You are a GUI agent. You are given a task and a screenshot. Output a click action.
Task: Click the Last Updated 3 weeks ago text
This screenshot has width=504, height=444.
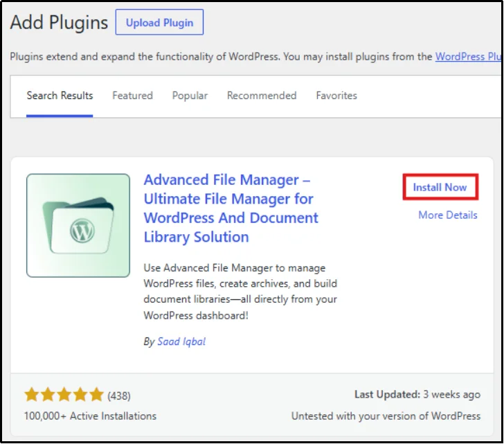(417, 395)
